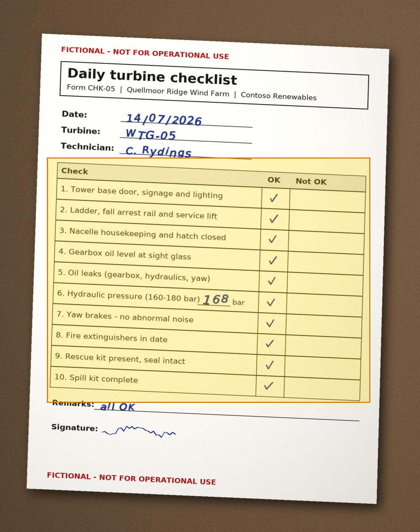Click the 'Date:' label
This screenshot has height=532, width=420.
coord(75,114)
